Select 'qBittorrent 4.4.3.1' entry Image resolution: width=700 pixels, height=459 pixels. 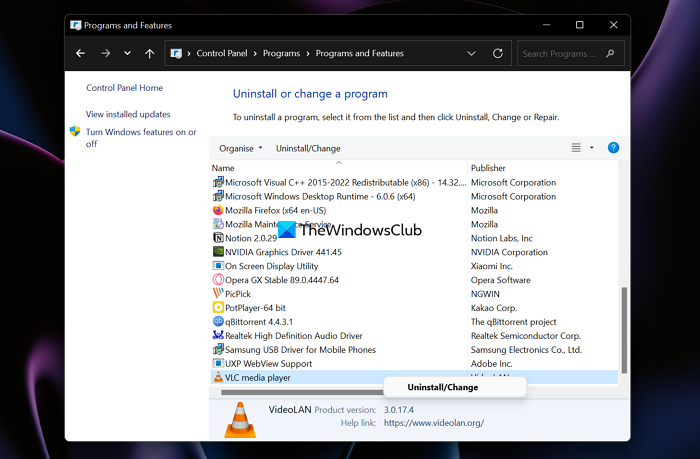259,321
